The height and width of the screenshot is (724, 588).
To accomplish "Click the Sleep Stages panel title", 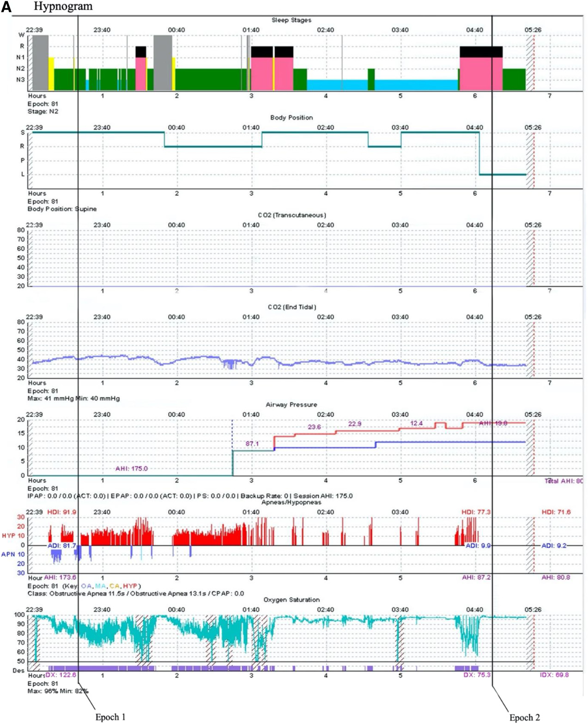I will tap(291, 20).
